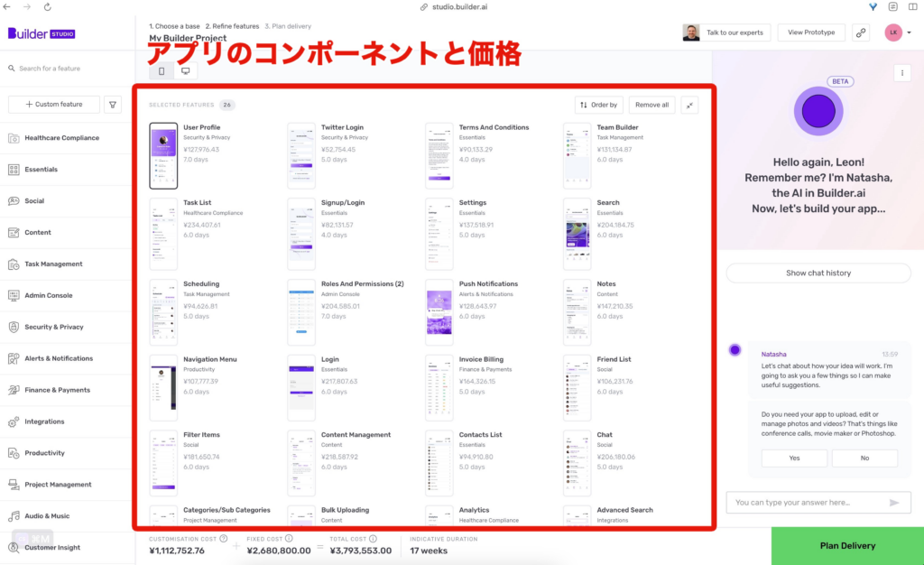
Task: Click the Roles And Permissions (2) title
Action: coord(363,284)
